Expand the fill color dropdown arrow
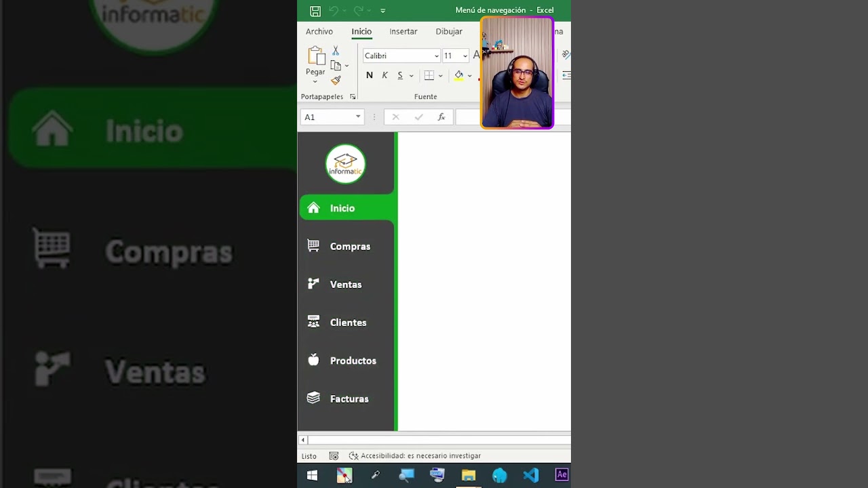 pyautogui.click(x=469, y=76)
